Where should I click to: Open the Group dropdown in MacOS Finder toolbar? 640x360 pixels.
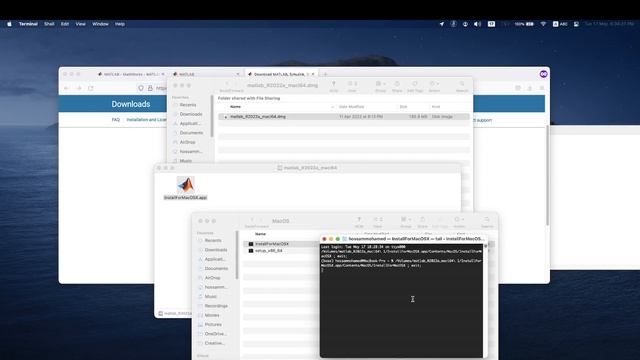[x=406, y=220]
